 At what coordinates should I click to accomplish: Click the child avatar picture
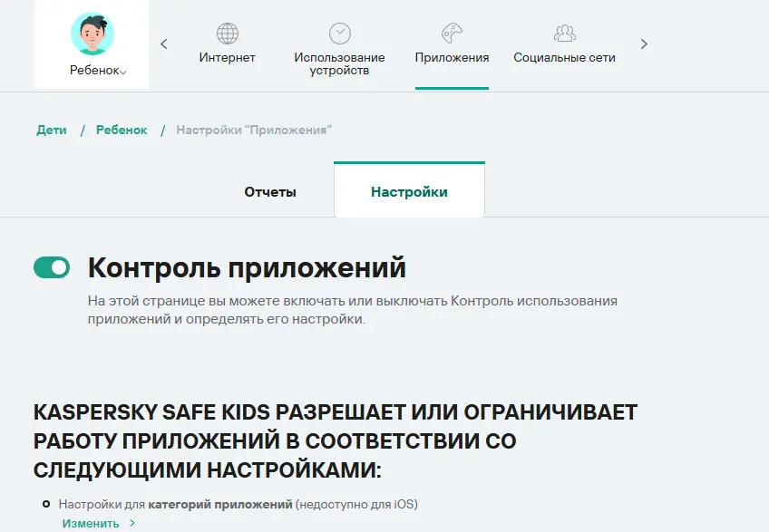92,34
